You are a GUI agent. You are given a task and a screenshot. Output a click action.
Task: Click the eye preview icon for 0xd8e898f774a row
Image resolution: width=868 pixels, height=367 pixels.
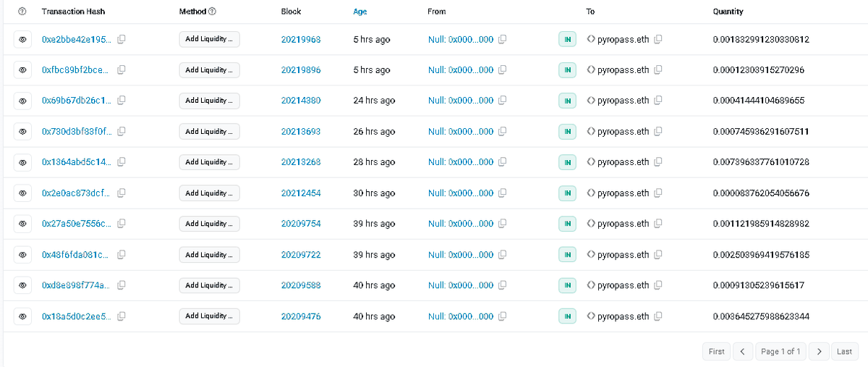pyautogui.click(x=22, y=285)
